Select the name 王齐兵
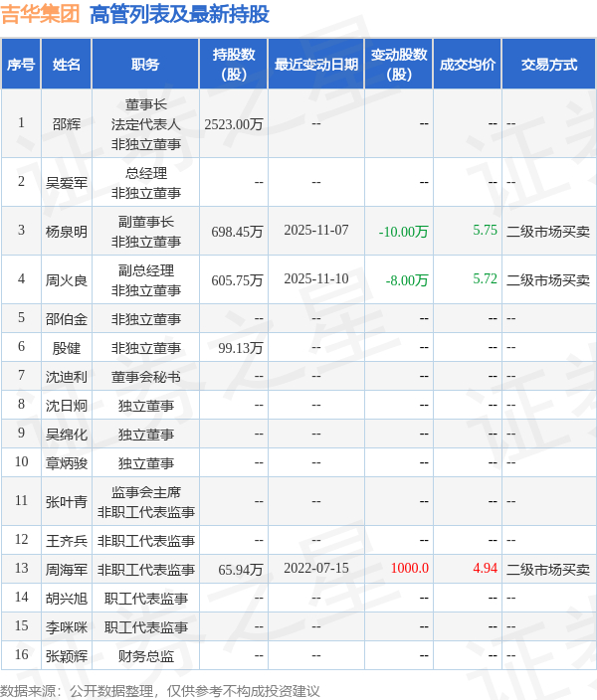The image size is (597, 700). (x=67, y=541)
